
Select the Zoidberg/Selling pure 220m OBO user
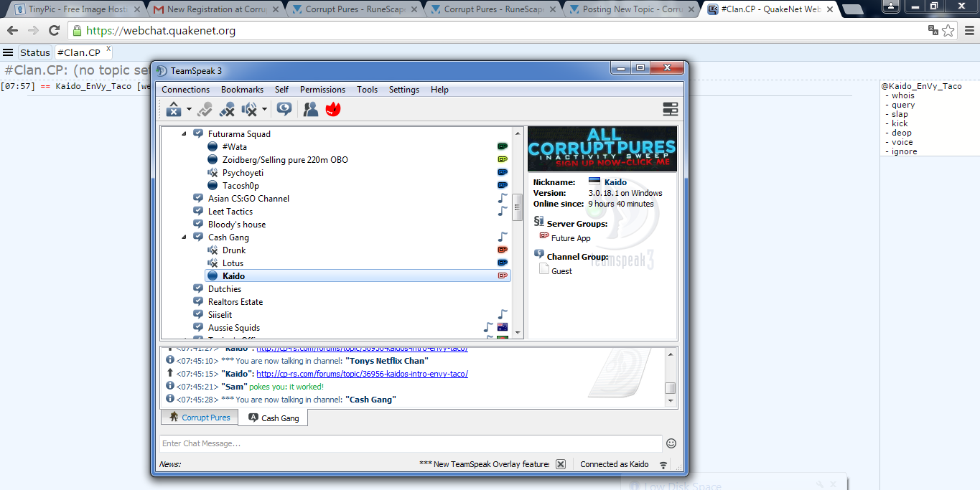[285, 159]
